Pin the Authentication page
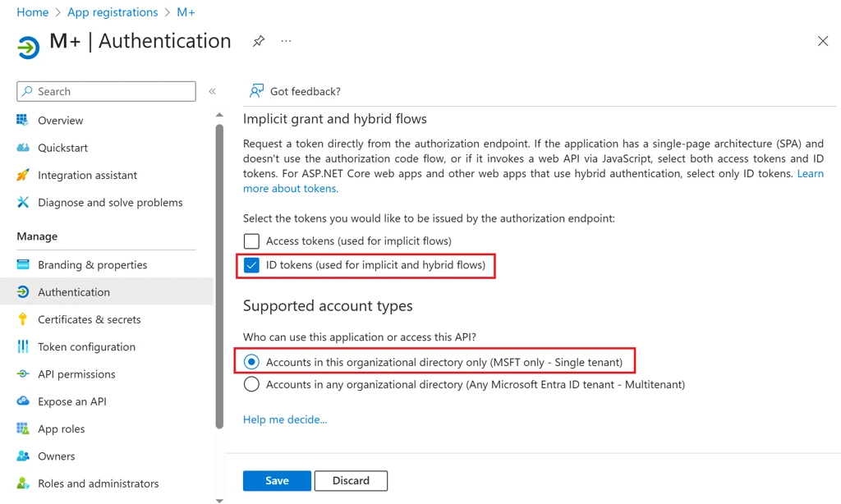 258,40
